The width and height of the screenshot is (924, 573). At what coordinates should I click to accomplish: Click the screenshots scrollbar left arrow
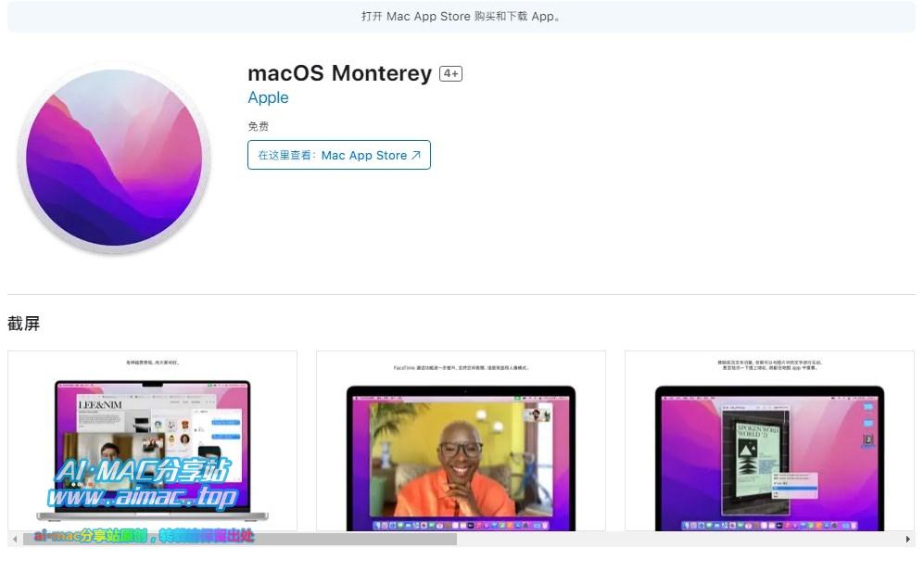point(15,539)
